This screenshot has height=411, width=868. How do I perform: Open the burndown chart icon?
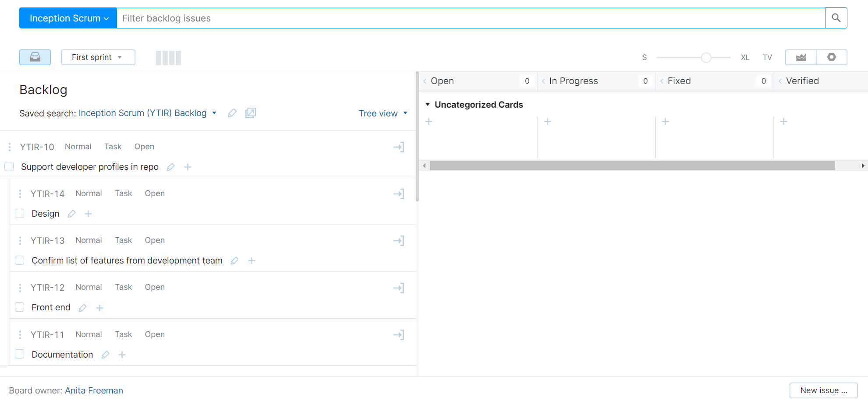[x=801, y=57]
